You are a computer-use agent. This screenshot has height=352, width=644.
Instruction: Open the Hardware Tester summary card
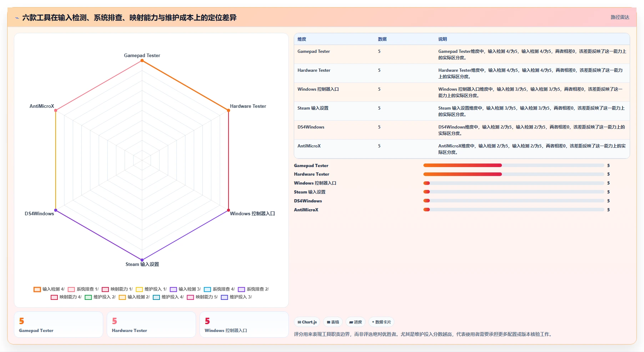pyautogui.click(x=151, y=325)
